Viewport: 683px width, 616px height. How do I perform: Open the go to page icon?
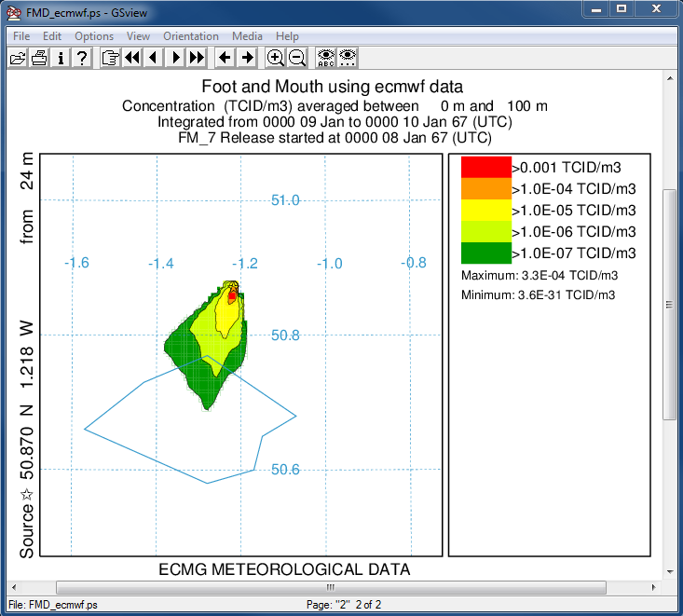[110, 58]
